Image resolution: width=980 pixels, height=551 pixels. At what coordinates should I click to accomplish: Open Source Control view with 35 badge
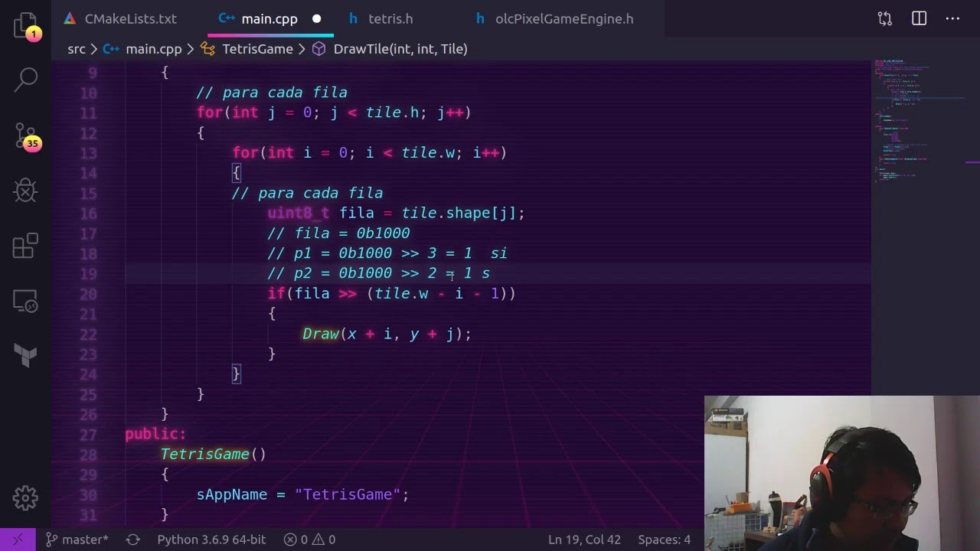point(25,136)
